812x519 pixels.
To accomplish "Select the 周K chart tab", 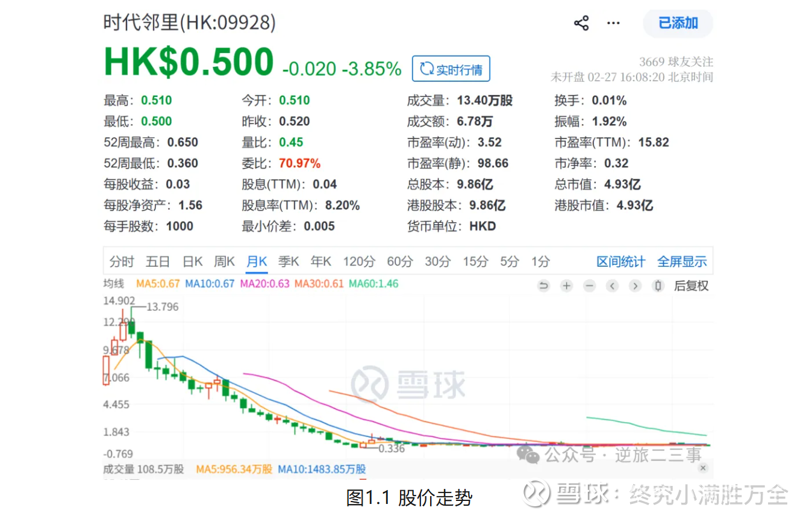I will coord(224,261).
